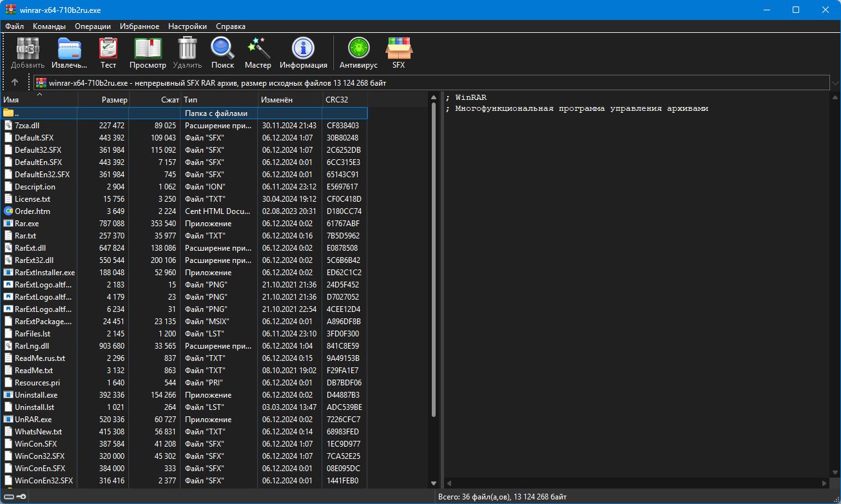Run the Antivirus (Антивирус) scan icon
Image resolution: width=841 pixels, height=504 pixels.
(x=358, y=52)
